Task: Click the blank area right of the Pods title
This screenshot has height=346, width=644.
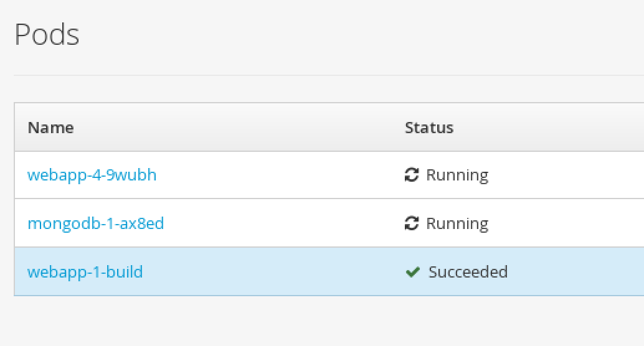Action: pos(361,34)
